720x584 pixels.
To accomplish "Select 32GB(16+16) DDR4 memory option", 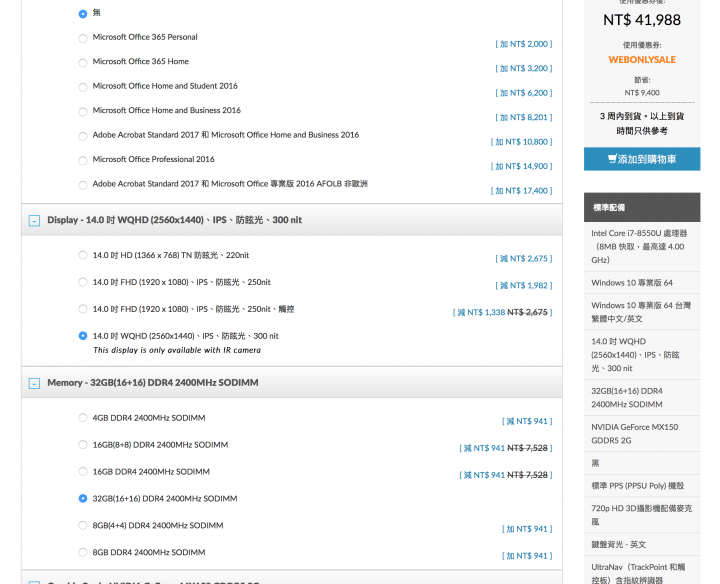I will tap(83, 498).
